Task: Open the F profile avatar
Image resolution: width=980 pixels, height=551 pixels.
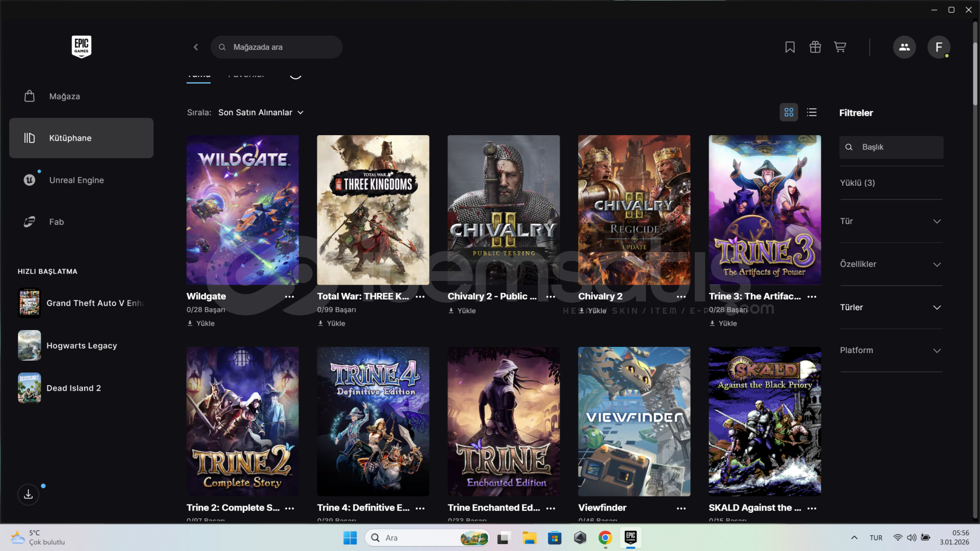Action: pos(938,47)
